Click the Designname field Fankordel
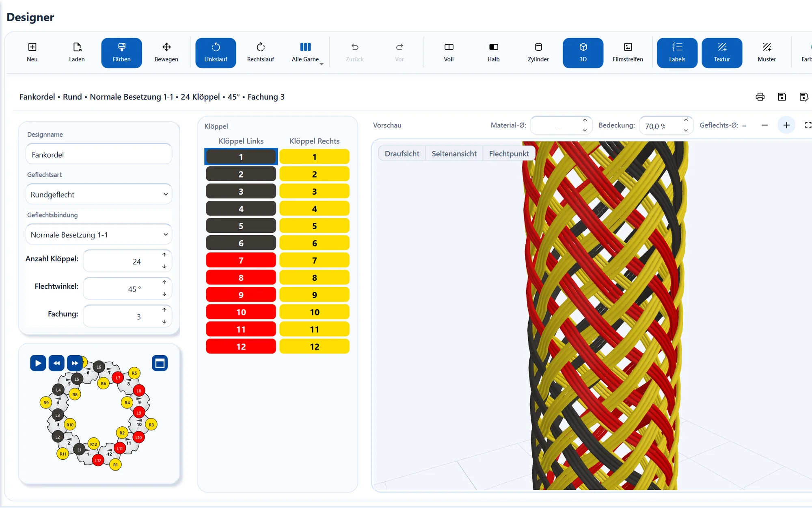 99,154
